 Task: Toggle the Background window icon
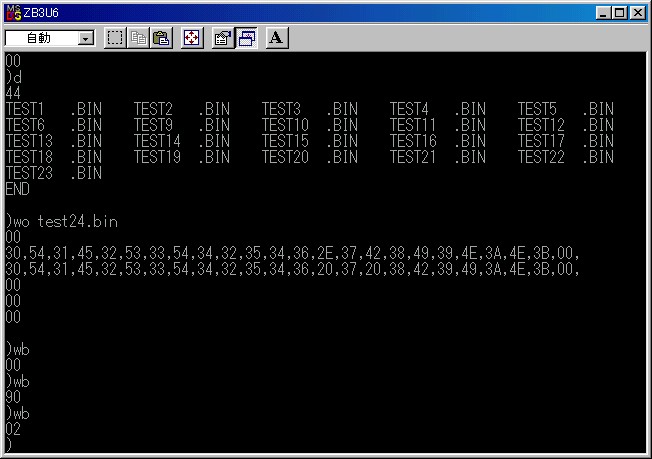coord(247,38)
